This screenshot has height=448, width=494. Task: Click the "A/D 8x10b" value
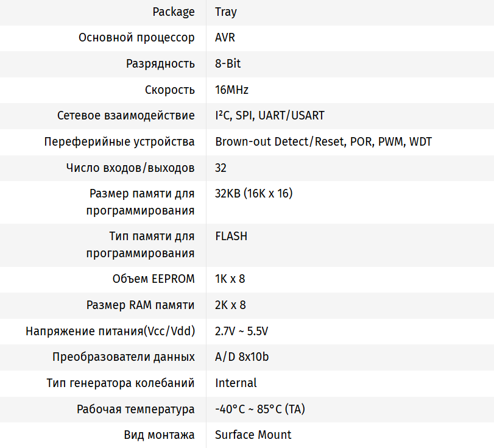coord(242,357)
